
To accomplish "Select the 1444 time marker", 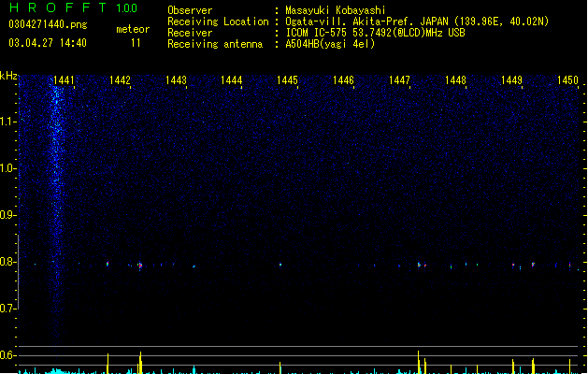I will [232, 80].
